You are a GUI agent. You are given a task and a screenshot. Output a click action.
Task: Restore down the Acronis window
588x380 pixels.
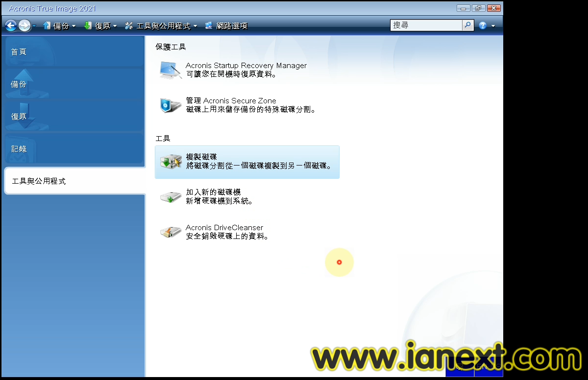coord(478,8)
